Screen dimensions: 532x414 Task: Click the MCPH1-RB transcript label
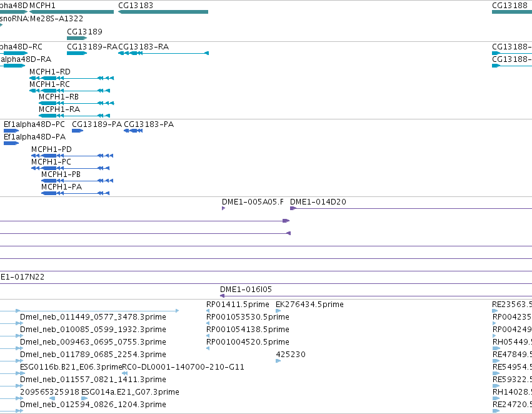[x=59, y=97]
